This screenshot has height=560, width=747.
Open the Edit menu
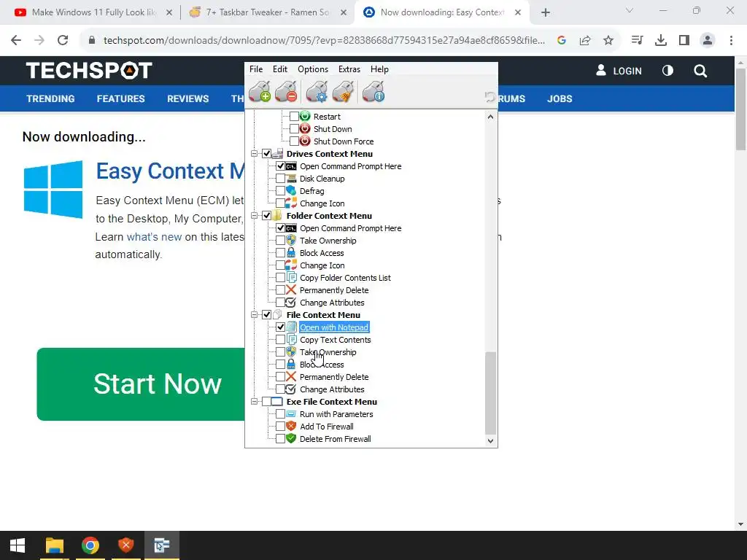coord(280,69)
